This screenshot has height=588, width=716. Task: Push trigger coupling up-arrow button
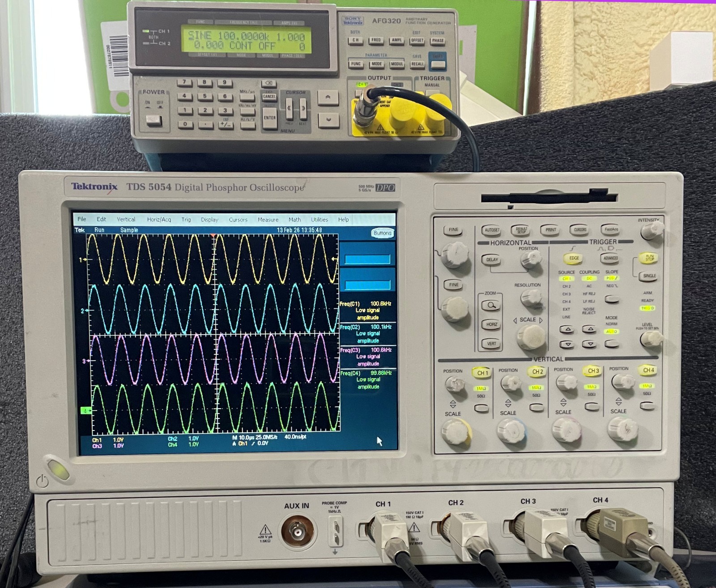point(589,329)
